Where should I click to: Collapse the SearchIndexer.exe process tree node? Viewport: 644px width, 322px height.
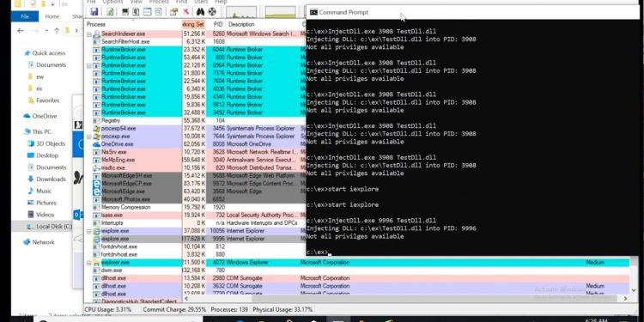coord(88,34)
